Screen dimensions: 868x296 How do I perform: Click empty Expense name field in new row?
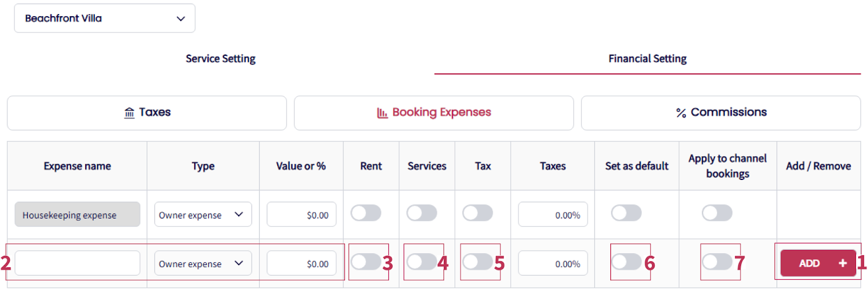pos(77,263)
